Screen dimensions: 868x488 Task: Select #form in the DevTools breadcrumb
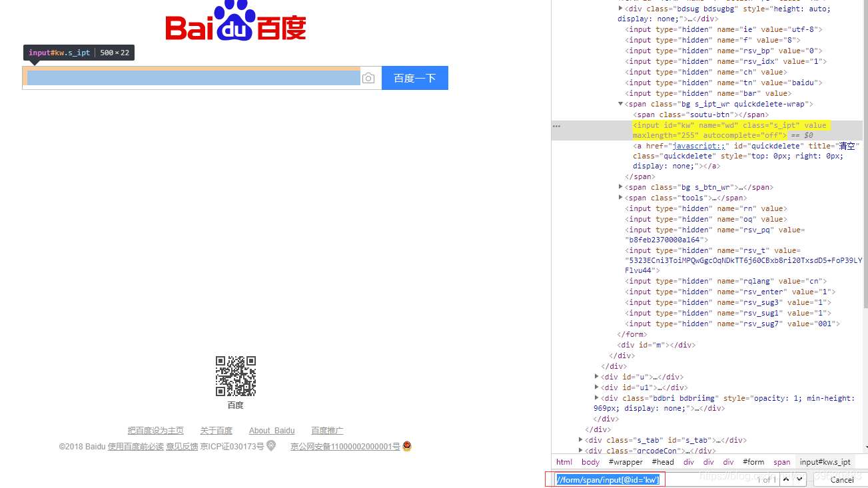753,462
